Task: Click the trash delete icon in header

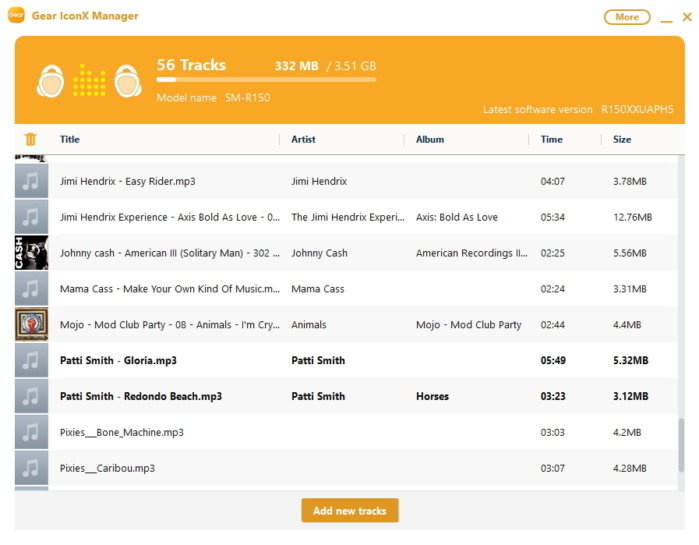Action: (x=30, y=139)
